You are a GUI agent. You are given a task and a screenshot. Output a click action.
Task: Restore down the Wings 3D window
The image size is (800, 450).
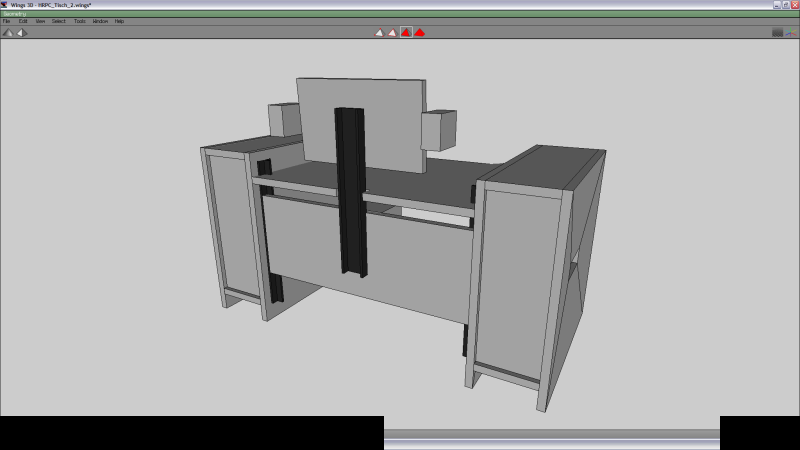[784, 4]
